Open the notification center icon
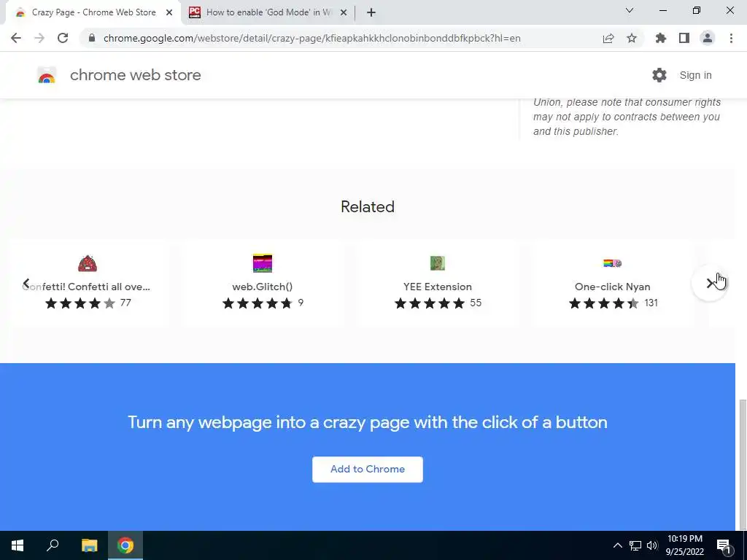The width and height of the screenshot is (747, 560). (x=724, y=545)
